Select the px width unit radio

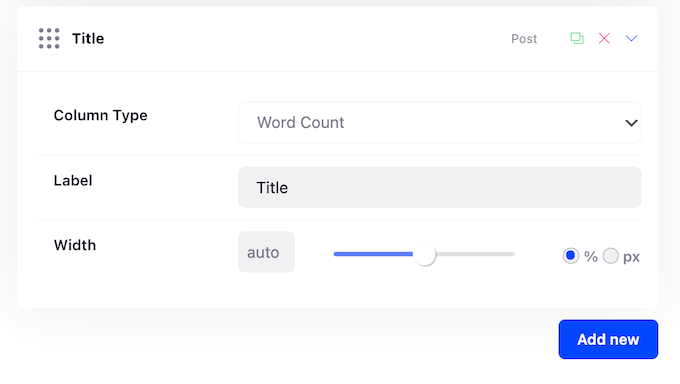[611, 256]
